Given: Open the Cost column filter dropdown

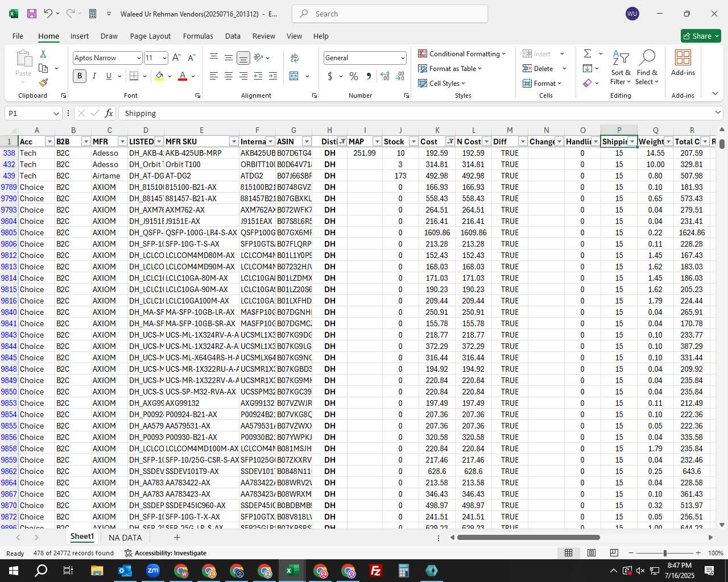Looking at the screenshot, I should [450, 142].
